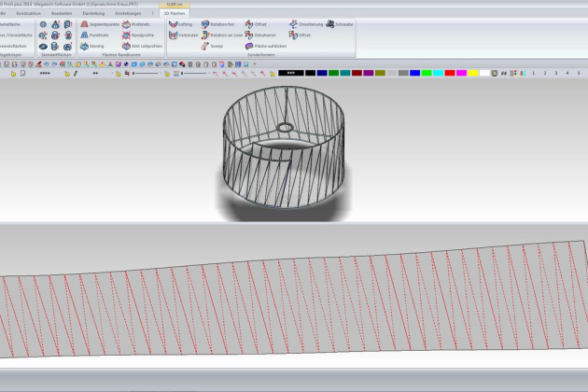Switch to the Darstellung tab
Image resolution: width=588 pixels, height=392 pixels.
[x=93, y=14]
